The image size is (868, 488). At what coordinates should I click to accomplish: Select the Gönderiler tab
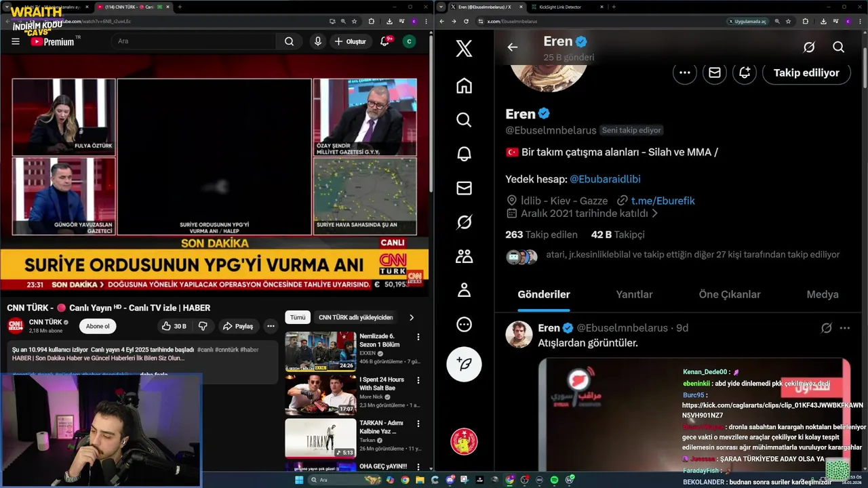click(544, 294)
